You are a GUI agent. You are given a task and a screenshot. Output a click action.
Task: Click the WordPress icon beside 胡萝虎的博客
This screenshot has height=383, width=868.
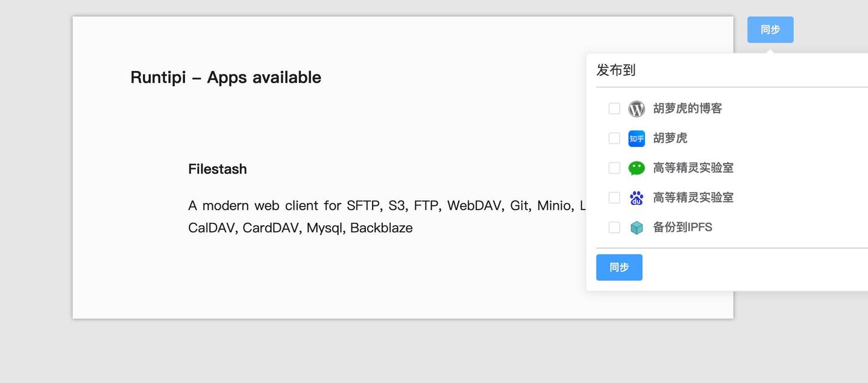637,108
